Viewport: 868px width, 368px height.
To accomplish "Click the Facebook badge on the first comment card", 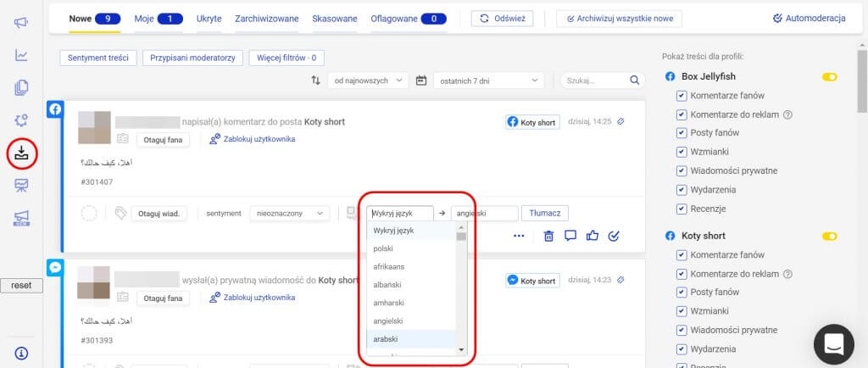I will coord(55,109).
